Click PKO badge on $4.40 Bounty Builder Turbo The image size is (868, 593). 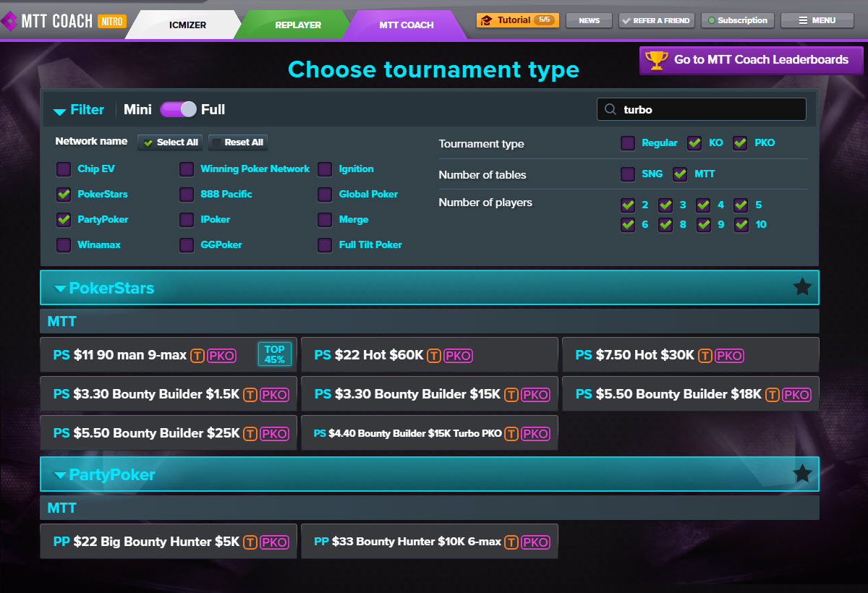pos(535,433)
